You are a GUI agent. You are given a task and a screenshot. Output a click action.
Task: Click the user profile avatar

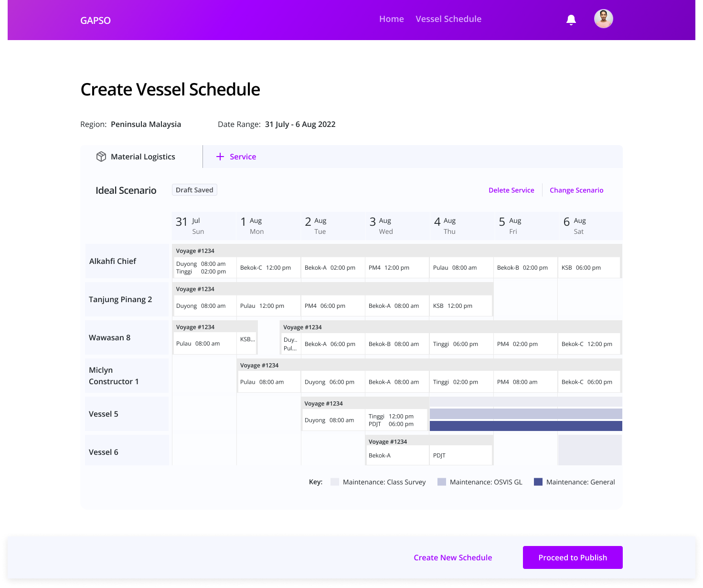pyautogui.click(x=603, y=19)
